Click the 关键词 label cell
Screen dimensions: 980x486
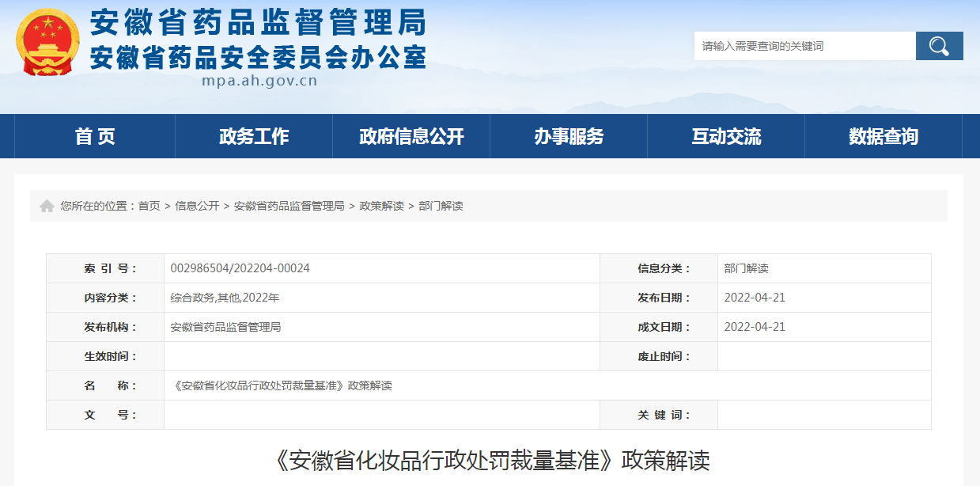[659, 415]
